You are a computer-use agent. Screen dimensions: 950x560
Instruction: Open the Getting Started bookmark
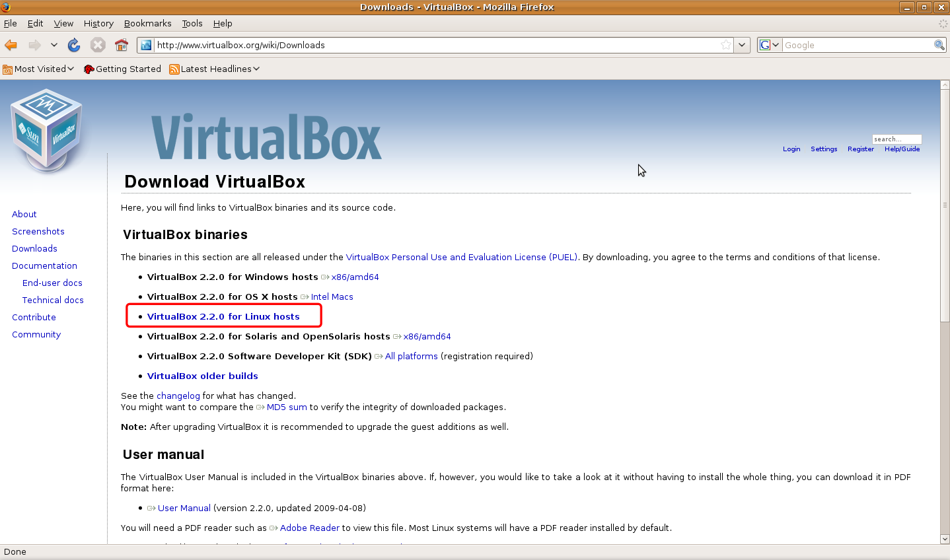122,69
